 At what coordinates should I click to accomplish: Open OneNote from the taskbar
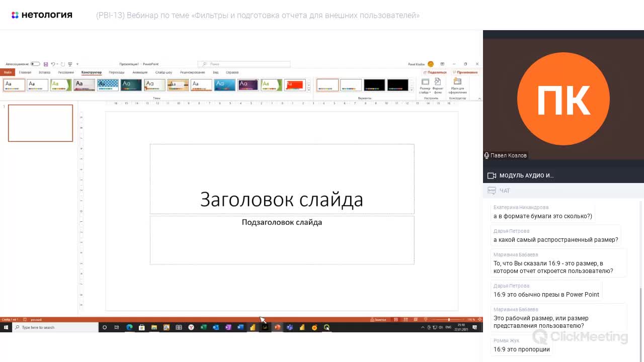pyautogui.click(x=228, y=327)
